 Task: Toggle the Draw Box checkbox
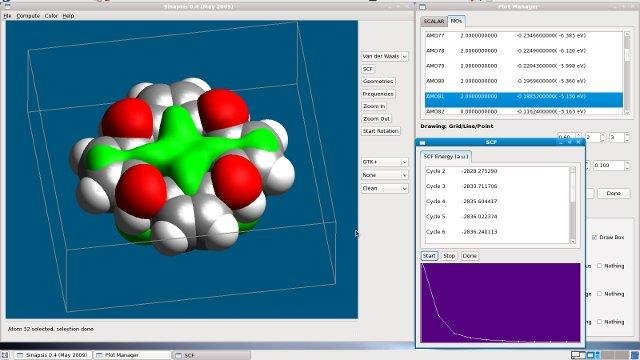595,237
